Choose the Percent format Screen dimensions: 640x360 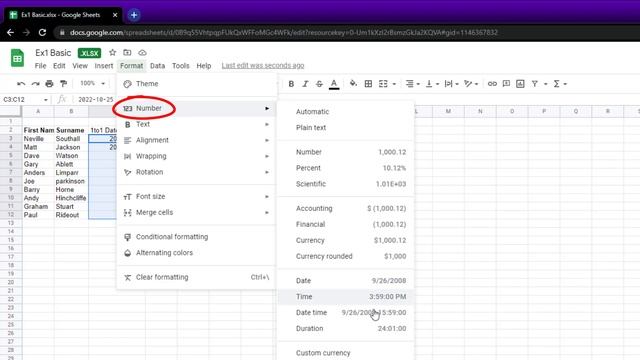[x=346, y=168]
